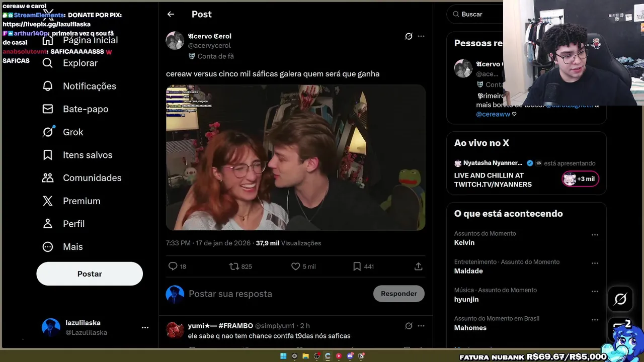The width and height of the screenshot is (644, 362).
Task: Open Acervo Cerol's profile avatar on the post
Action: [175, 41]
